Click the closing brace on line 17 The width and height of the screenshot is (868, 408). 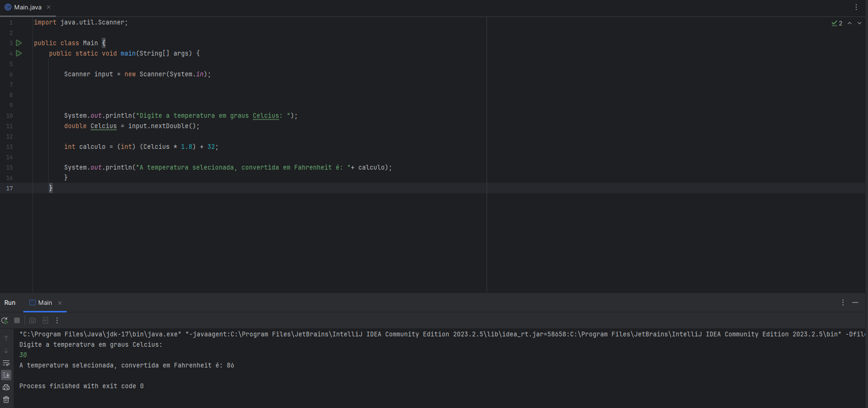coord(51,188)
